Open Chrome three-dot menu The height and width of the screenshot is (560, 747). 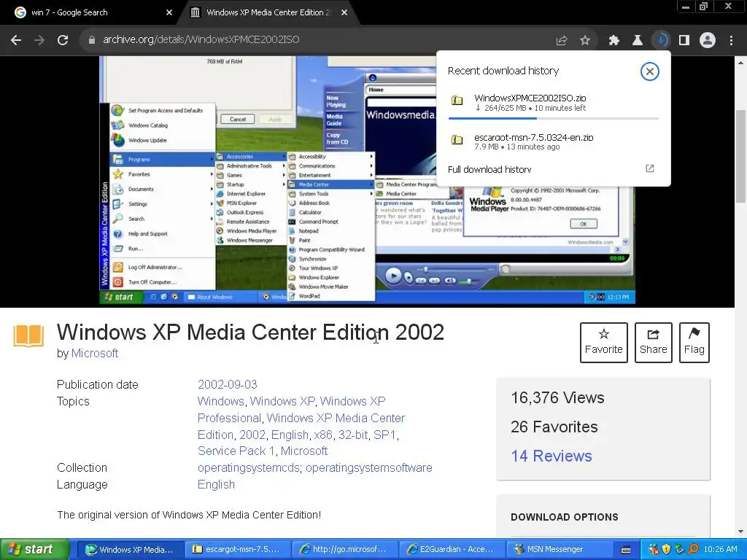click(731, 41)
